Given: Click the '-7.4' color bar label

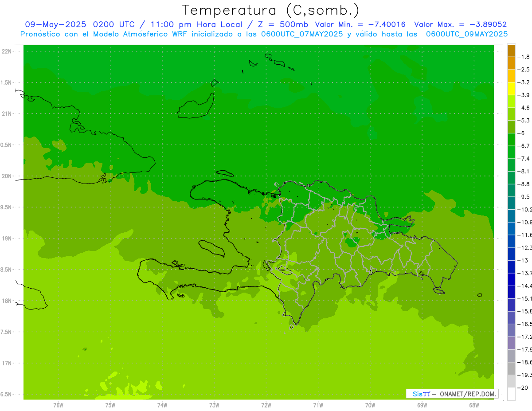Looking at the screenshot, I should point(524,159).
